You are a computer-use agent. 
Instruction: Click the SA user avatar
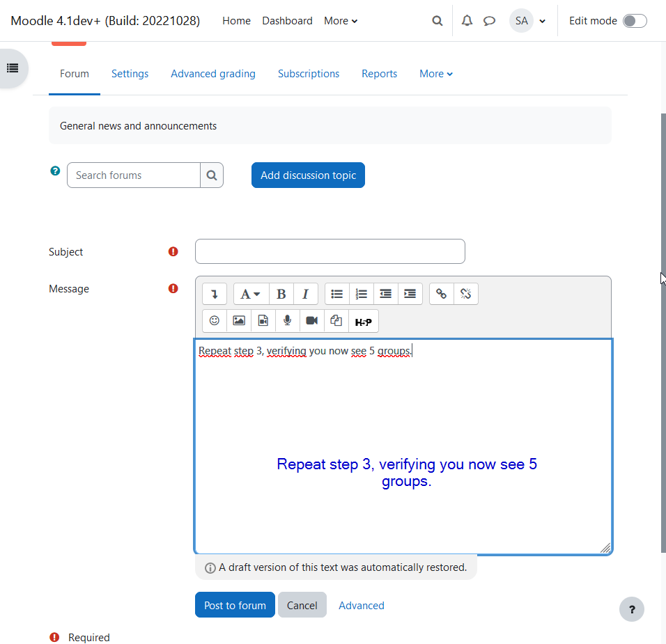pyautogui.click(x=521, y=21)
